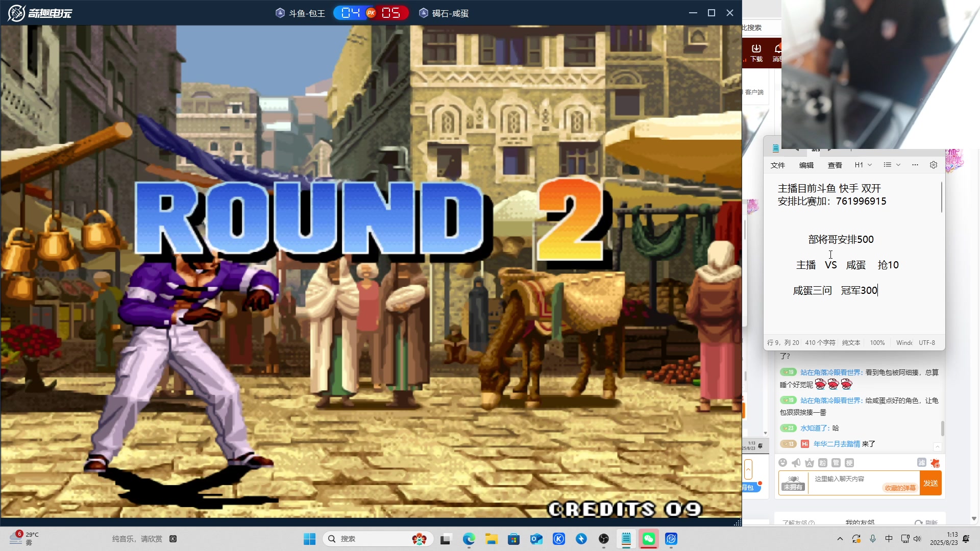Open the Windows Start menu
Screen dimensions: 980x551
tap(309, 539)
